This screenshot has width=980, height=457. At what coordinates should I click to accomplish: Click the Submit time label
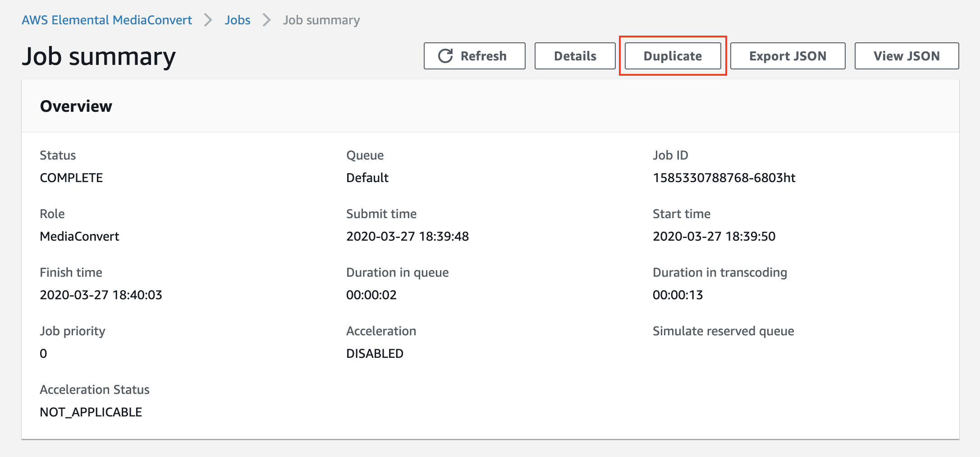pyautogui.click(x=381, y=214)
